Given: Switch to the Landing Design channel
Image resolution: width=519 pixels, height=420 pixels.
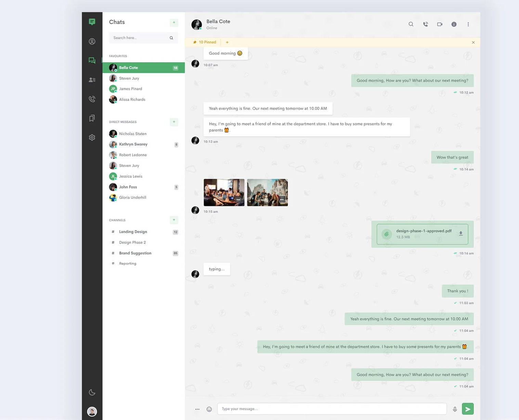Looking at the screenshot, I should click(x=132, y=232).
